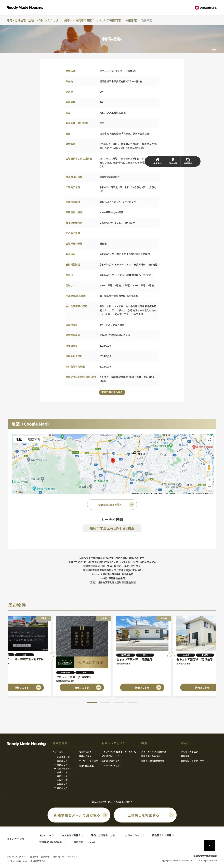Open the セキュレア国分VI property photo
Viewport: 224px width, 868px height.
[196, 633]
